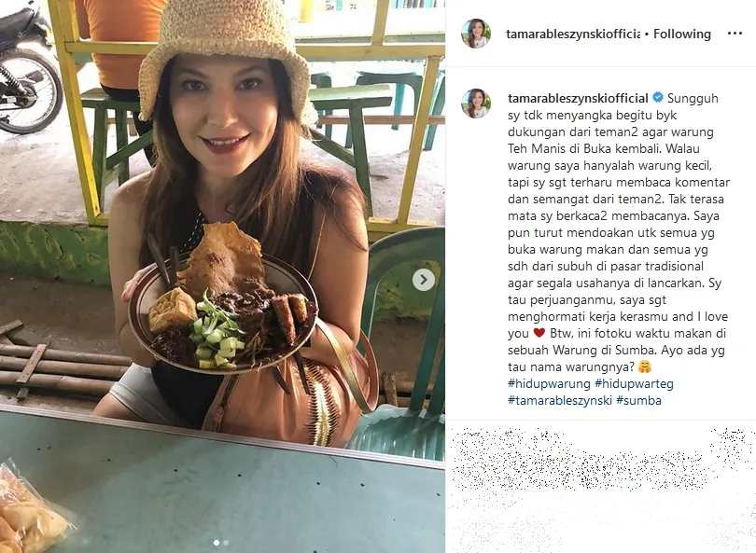Open tamarableszynskiofficial username in header
The height and width of the screenshot is (553, 756).
click(x=573, y=35)
